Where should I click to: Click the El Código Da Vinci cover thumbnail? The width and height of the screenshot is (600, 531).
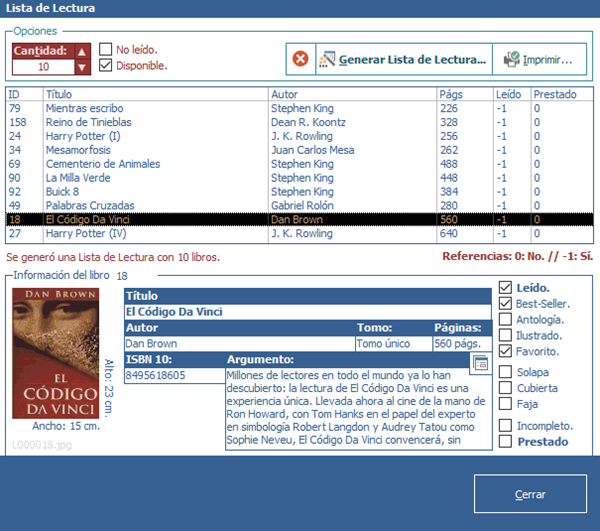click(55, 353)
